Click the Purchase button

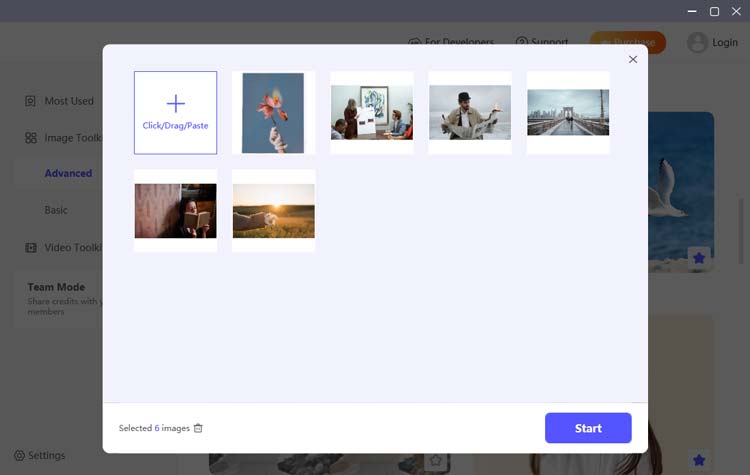coord(628,42)
